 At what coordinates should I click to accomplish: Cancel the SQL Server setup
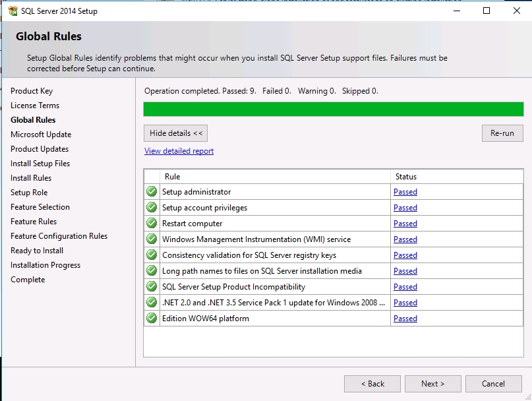(x=494, y=384)
